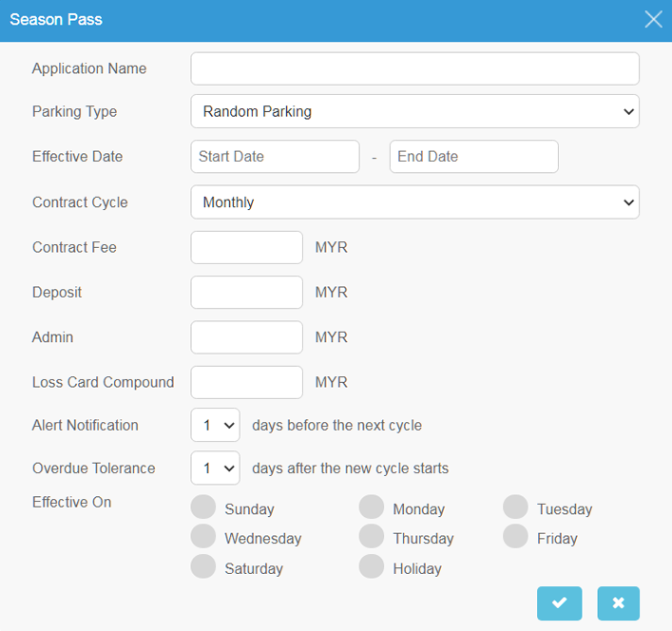Click the End Date field
Screen dimensions: 672x631
pos(474,157)
